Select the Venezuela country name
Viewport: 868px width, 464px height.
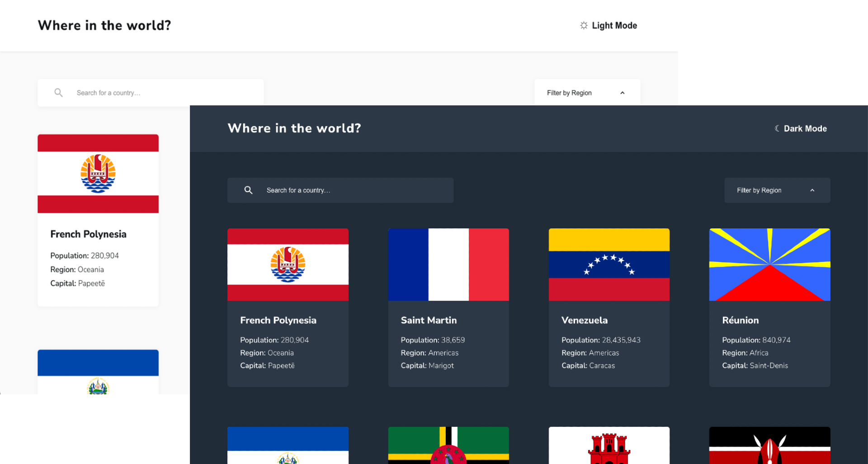[585, 320]
